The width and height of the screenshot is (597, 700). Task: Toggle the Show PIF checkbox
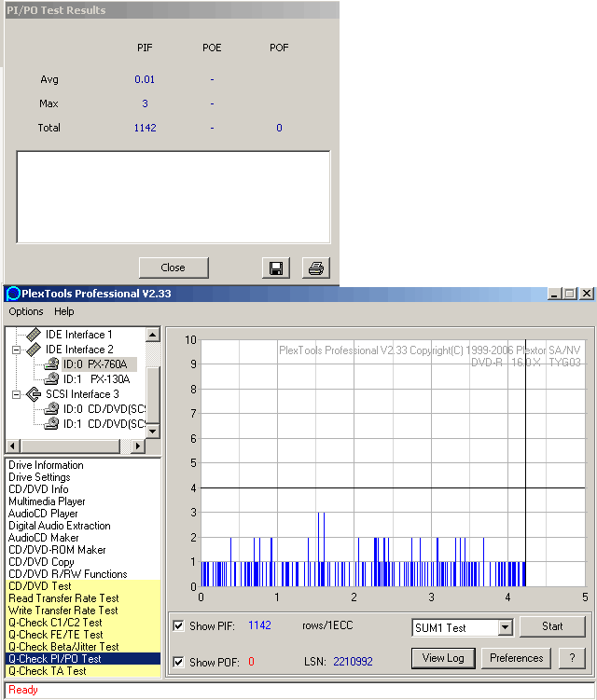pos(178,625)
